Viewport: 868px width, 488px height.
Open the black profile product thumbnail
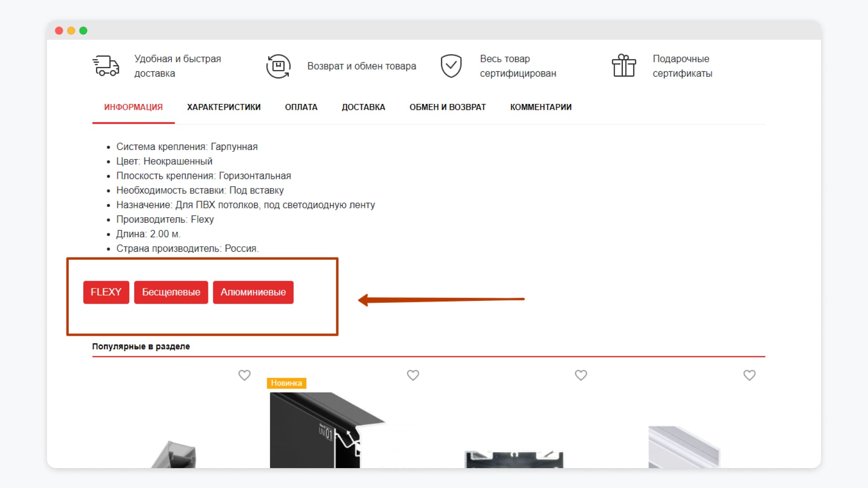point(327,430)
